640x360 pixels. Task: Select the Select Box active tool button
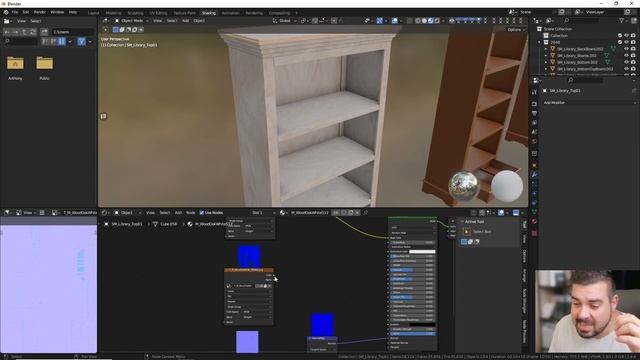click(467, 231)
